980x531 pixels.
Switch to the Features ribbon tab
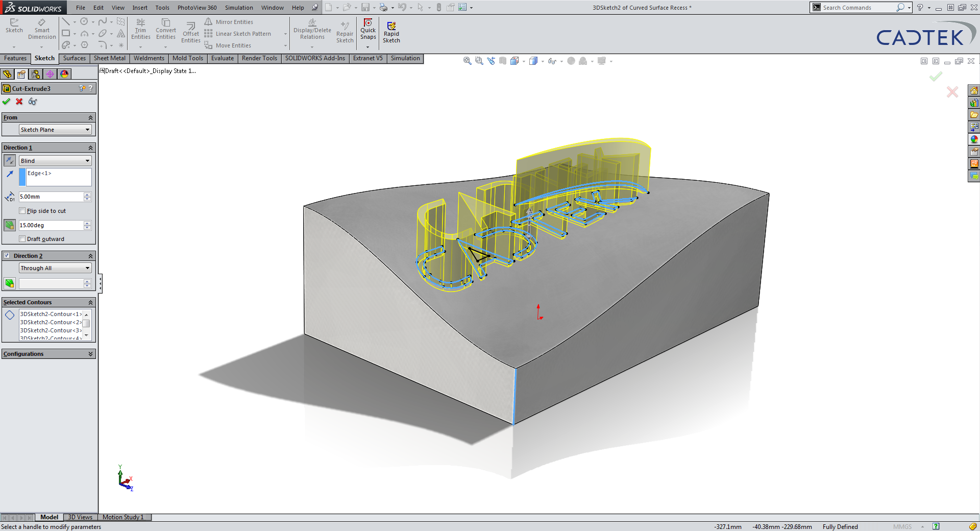pos(15,58)
